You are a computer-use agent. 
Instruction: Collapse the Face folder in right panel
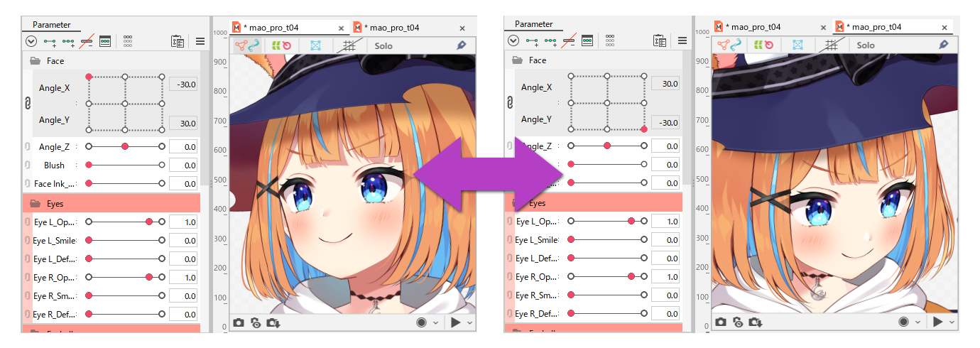point(516,60)
